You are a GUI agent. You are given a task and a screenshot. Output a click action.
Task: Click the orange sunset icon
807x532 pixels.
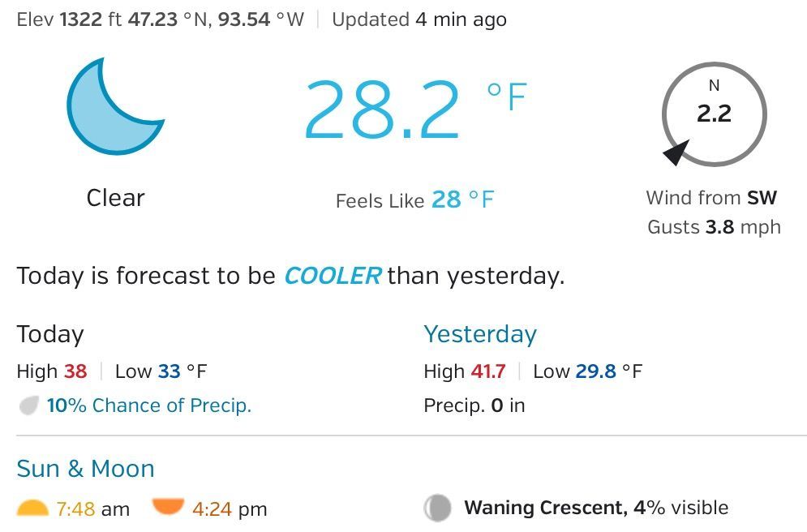coord(168,508)
